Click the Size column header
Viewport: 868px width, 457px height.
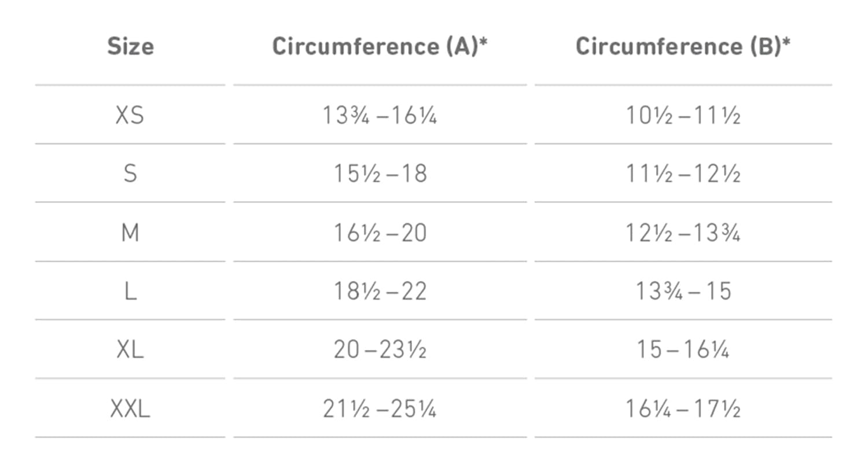[x=130, y=46]
